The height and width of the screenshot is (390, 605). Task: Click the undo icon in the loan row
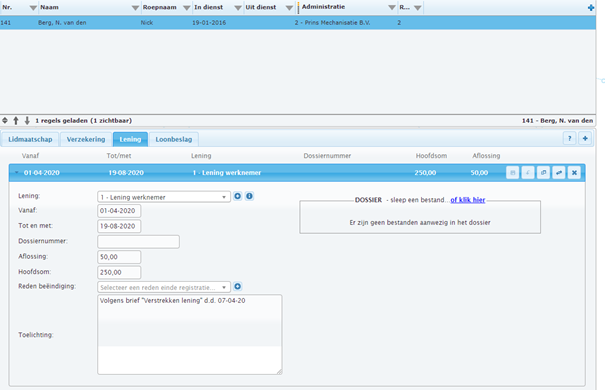528,172
